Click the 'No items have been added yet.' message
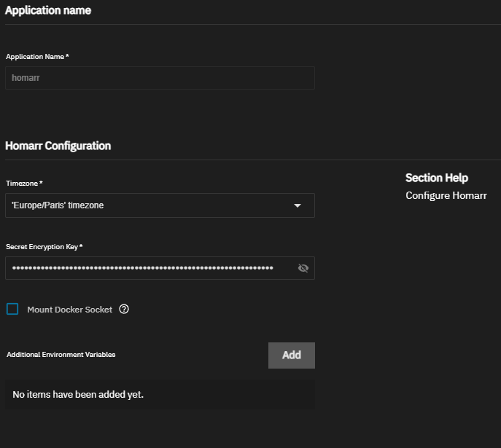 (78, 394)
